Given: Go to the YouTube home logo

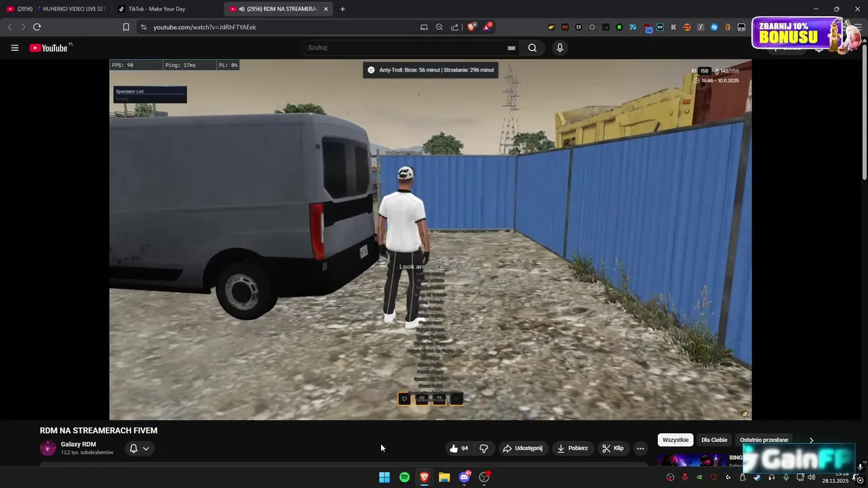Looking at the screenshot, I should point(50,48).
